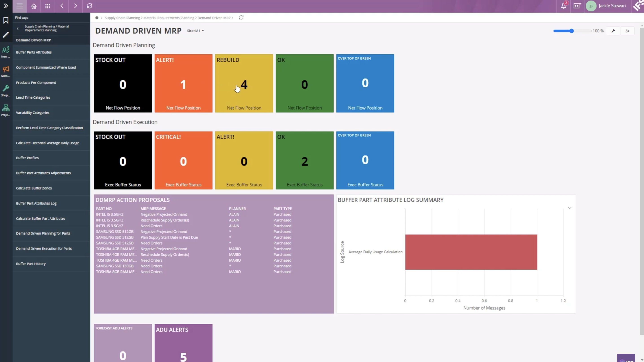Open the Site=M1 dropdown
This screenshot has height=362, width=644.
tap(195, 31)
